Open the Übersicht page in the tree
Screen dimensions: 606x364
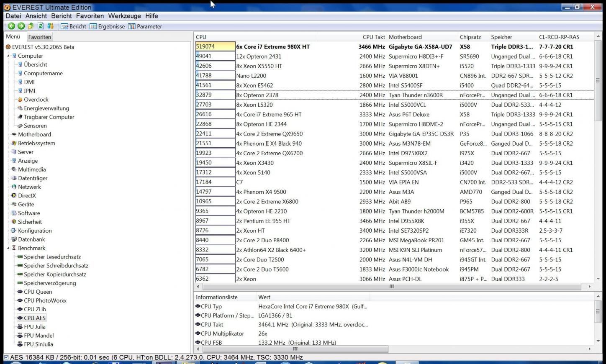coord(33,64)
